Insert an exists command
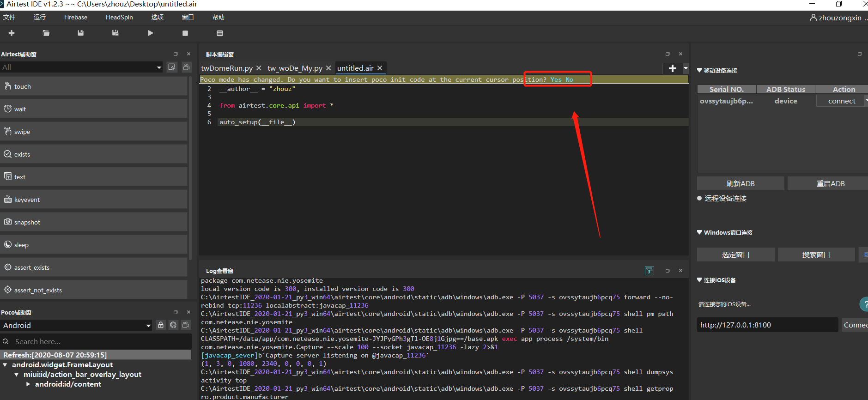 tap(94, 154)
